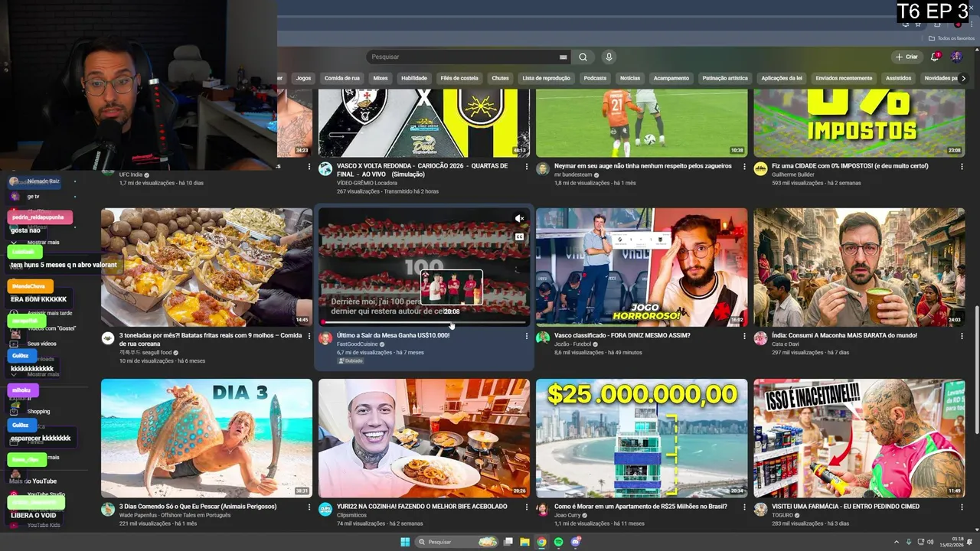
Task: Select the Lista de reprodução chip
Action: (546, 78)
